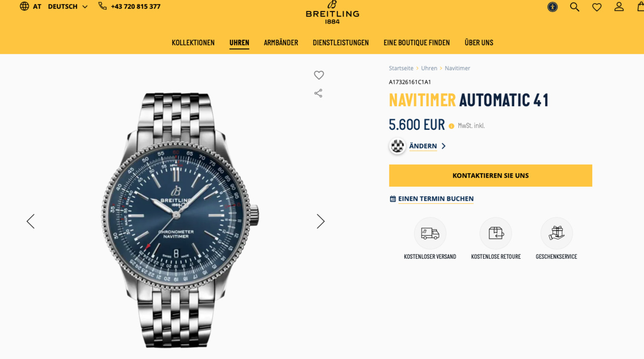
Task: Click the phone icon next to +43 720 815 377
Action: pyautogui.click(x=103, y=6)
